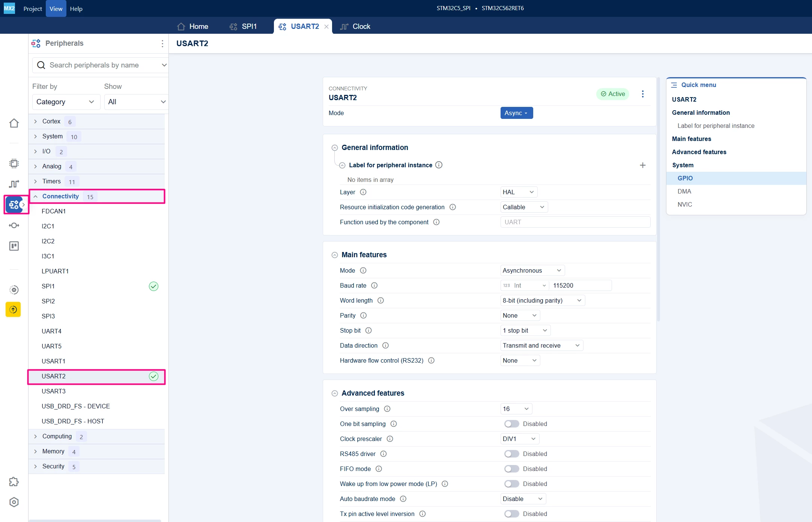This screenshot has height=522, width=812.
Task: Collapse the Main features section
Action: (335, 255)
